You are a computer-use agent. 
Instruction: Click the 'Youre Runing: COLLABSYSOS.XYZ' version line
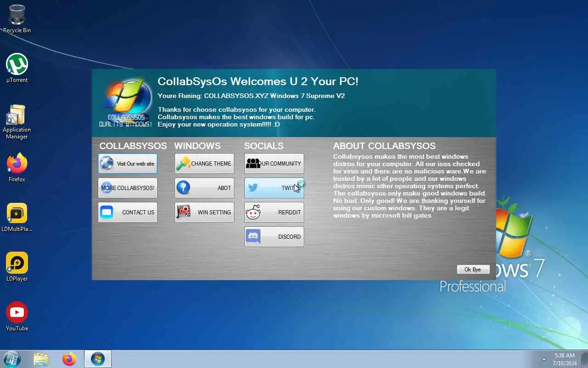251,96
